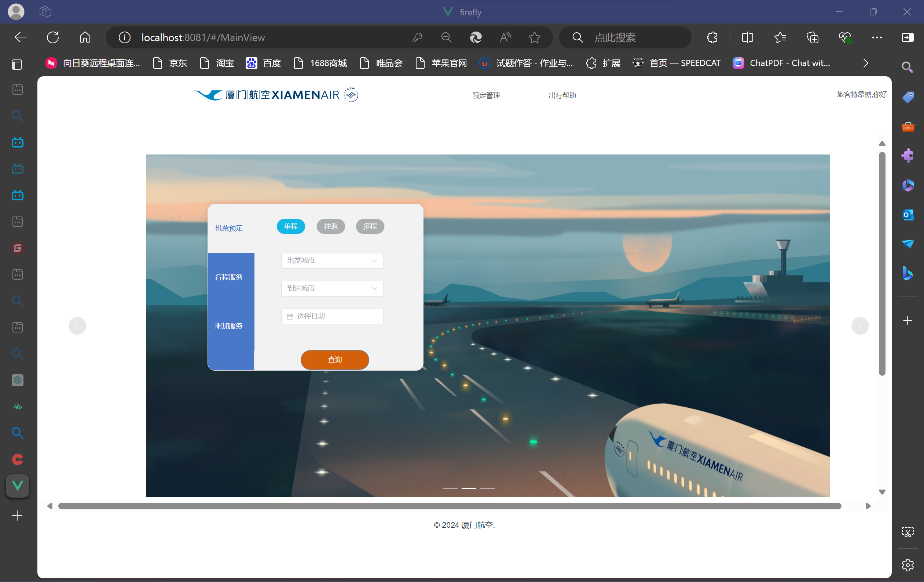The image size is (924, 582).
Task: Open the tools briefcase icon in sidebar
Action: [x=908, y=126]
